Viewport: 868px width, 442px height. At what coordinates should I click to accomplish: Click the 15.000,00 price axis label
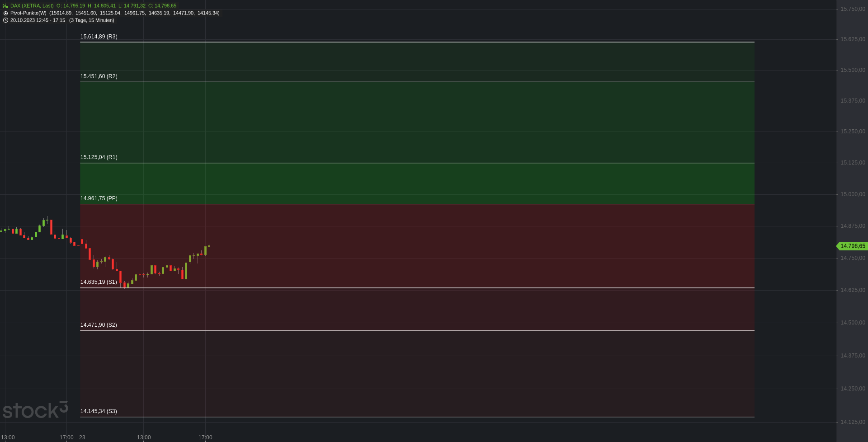853,194
